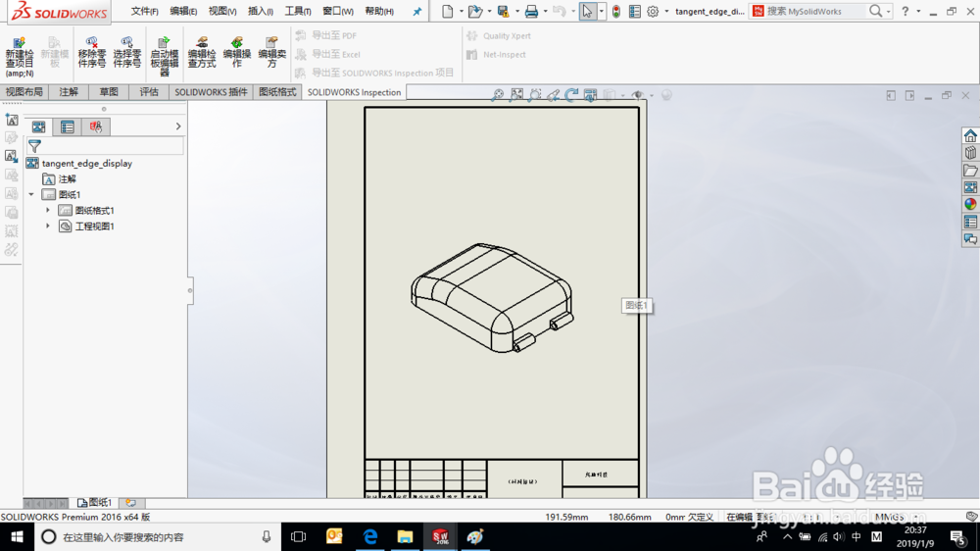Screen dimensions: 980x551
Task: Open the 编辑(E) menu
Action: (184, 11)
